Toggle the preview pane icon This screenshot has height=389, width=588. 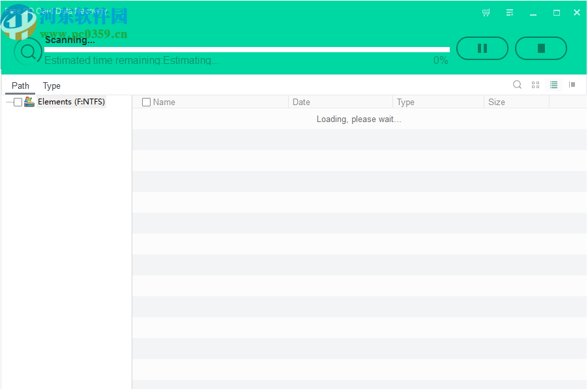[x=572, y=85]
